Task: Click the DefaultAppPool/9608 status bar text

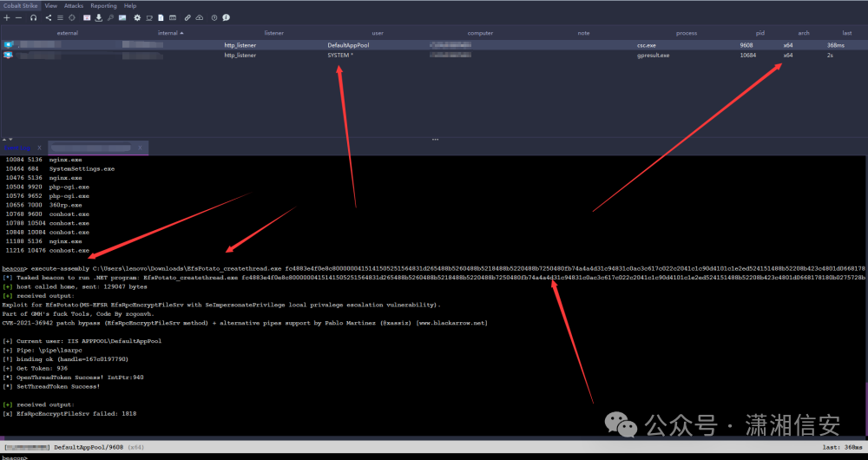Action: pos(89,447)
